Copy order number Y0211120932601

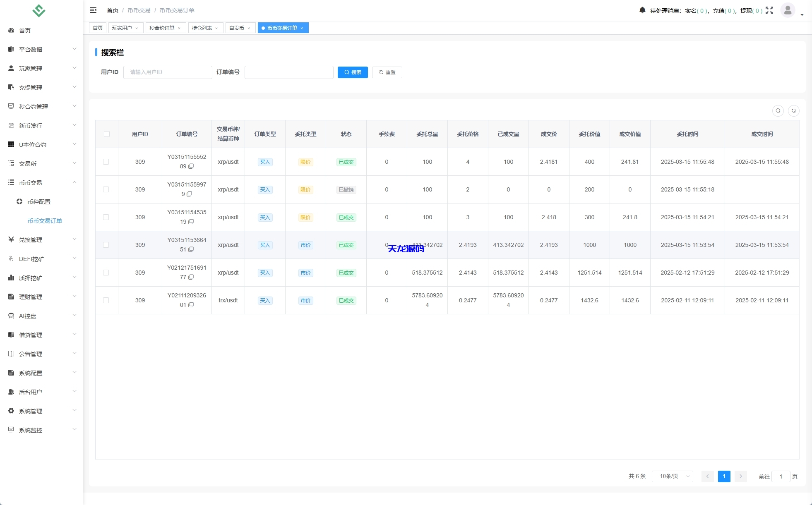191,305
